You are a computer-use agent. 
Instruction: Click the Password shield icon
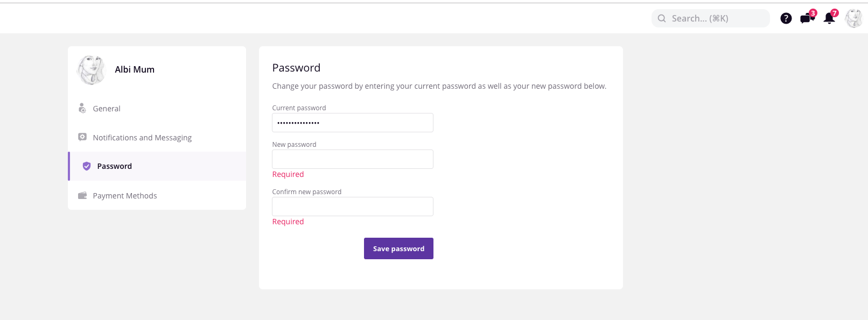pos(87,166)
